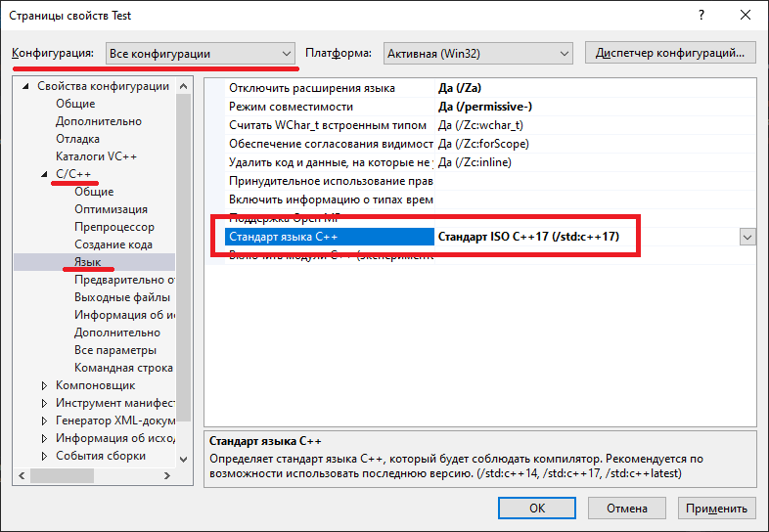Image resolution: width=769 pixels, height=532 pixels.
Task: Click the Применить button
Action: tap(716, 508)
